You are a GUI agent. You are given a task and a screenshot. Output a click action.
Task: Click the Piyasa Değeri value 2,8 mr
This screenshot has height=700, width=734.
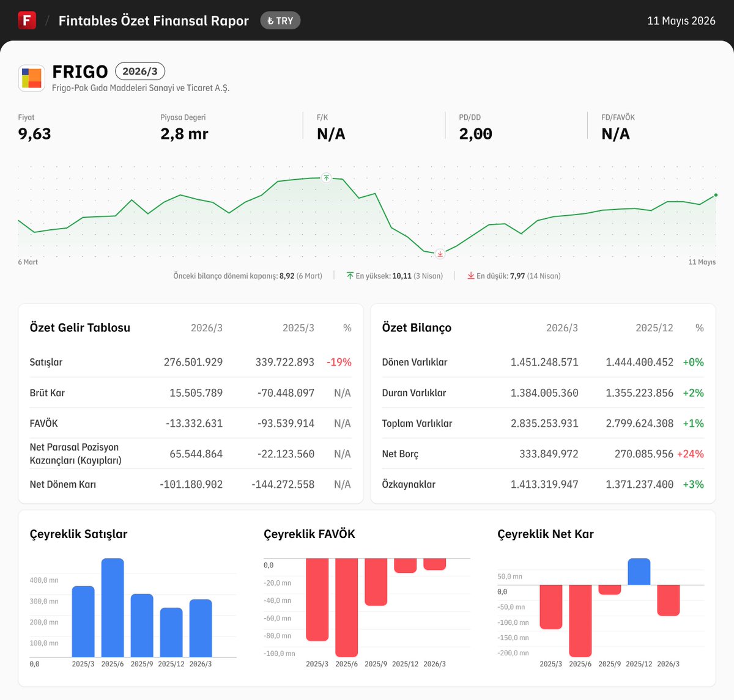[184, 134]
